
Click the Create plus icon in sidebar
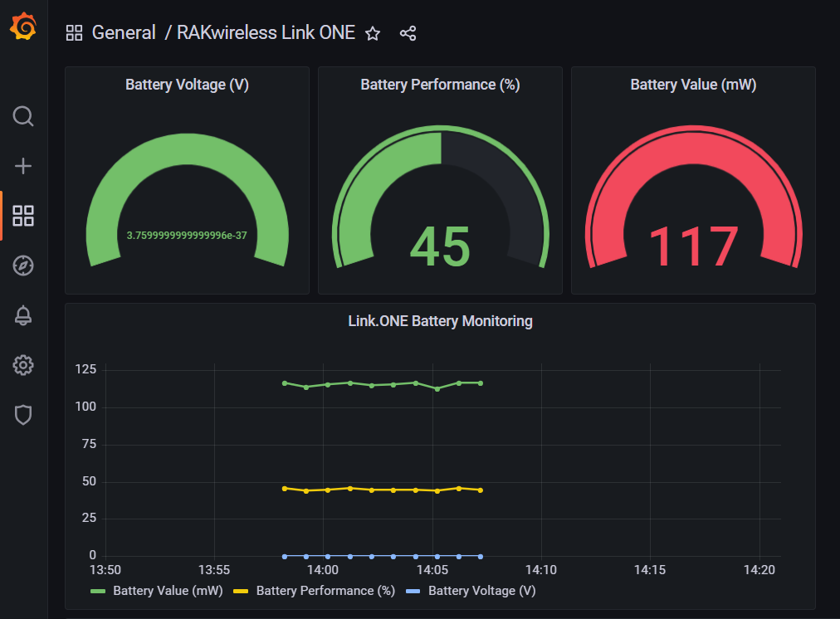(23, 166)
